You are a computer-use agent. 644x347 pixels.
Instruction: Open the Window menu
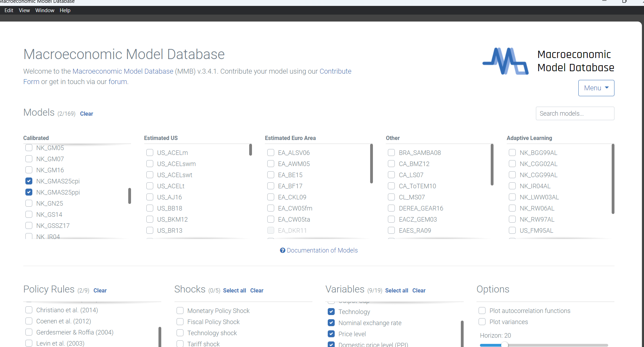45,10
